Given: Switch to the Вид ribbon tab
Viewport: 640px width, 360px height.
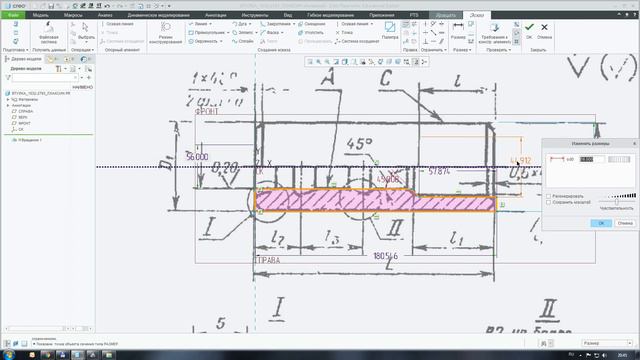Looking at the screenshot, I should click(288, 15).
